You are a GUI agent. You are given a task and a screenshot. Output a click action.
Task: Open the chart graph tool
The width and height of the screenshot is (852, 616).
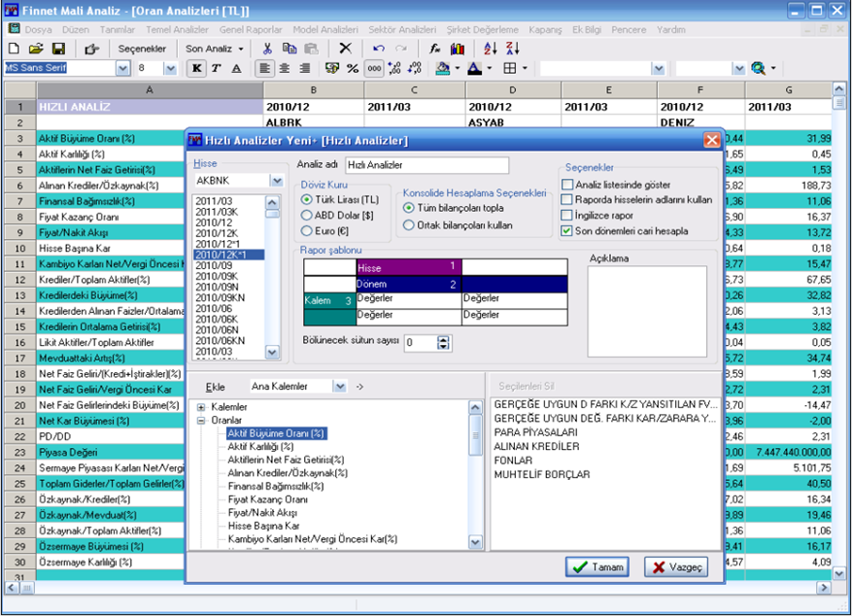pos(458,49)
